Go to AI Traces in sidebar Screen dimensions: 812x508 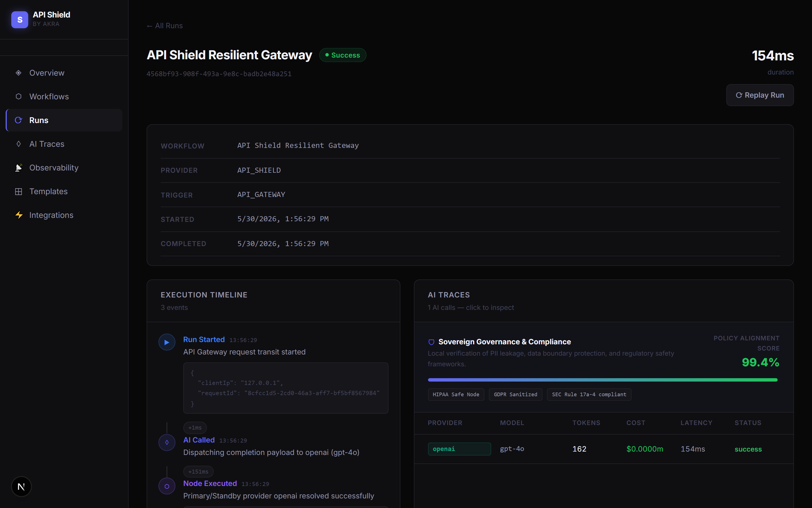(64, 144)
